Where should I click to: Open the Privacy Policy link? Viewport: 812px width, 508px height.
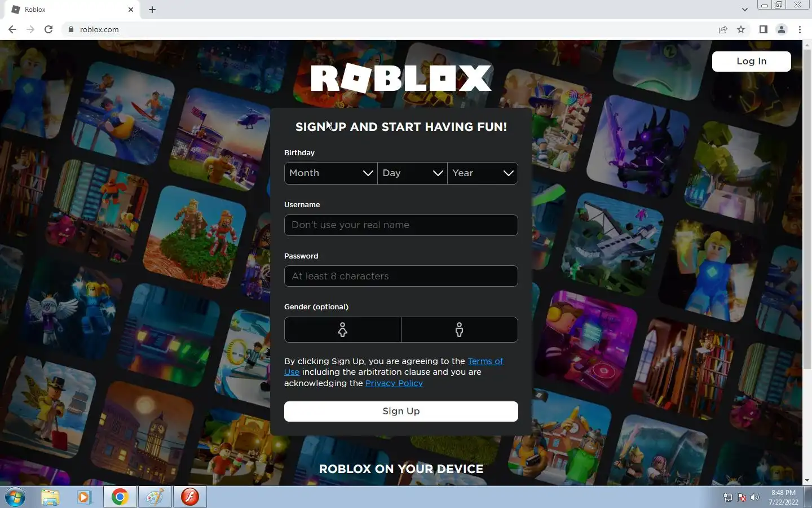(394, 383)
